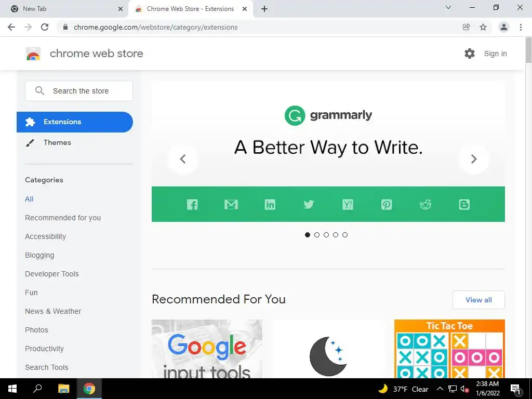Open the Blogging category
Image resolution: width=532 pixels, height=399 pixels.
(39, 255)
